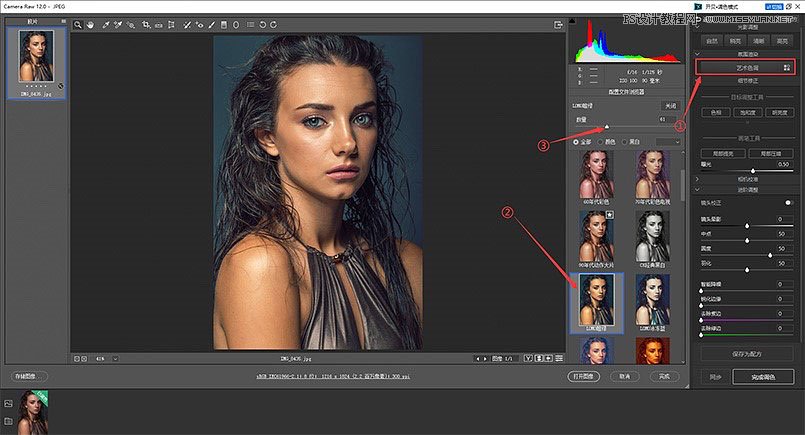
Task: Activate the Crop tool
Action: pyautogui.click(x=146, y=23)
